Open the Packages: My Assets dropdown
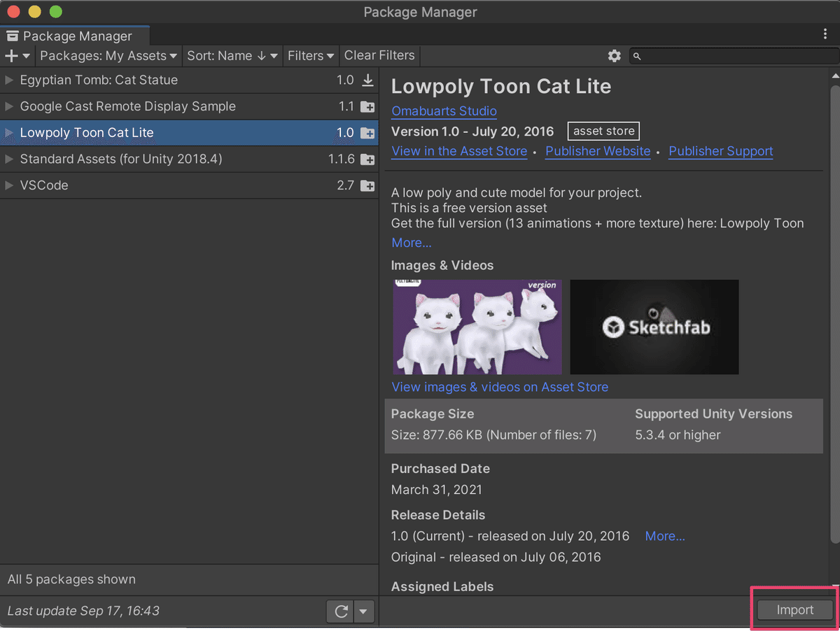The image size is (840, 631). point(108,56)
